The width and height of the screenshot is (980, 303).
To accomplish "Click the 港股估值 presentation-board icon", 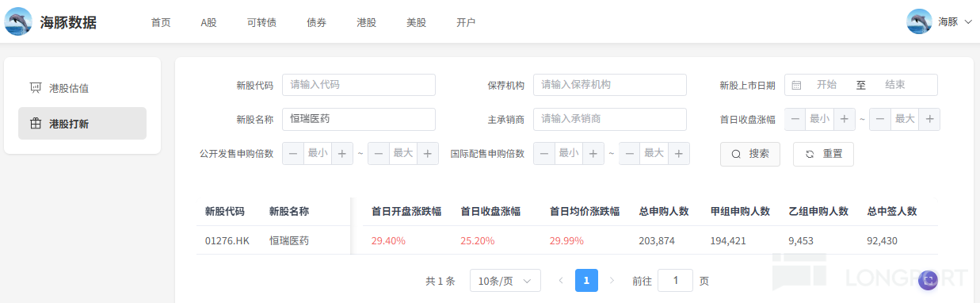I will coord(35,88).
